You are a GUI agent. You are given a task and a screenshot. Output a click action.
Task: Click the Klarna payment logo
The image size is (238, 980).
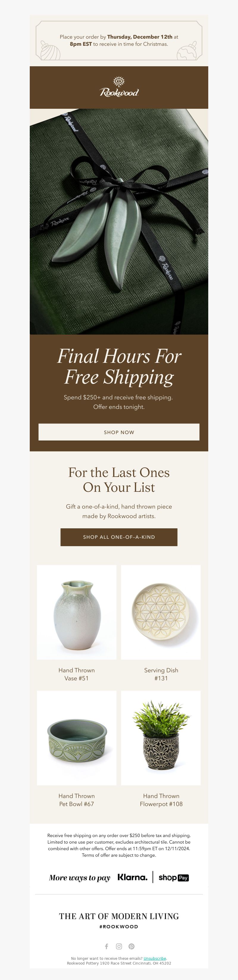click(x=132, y=877)
